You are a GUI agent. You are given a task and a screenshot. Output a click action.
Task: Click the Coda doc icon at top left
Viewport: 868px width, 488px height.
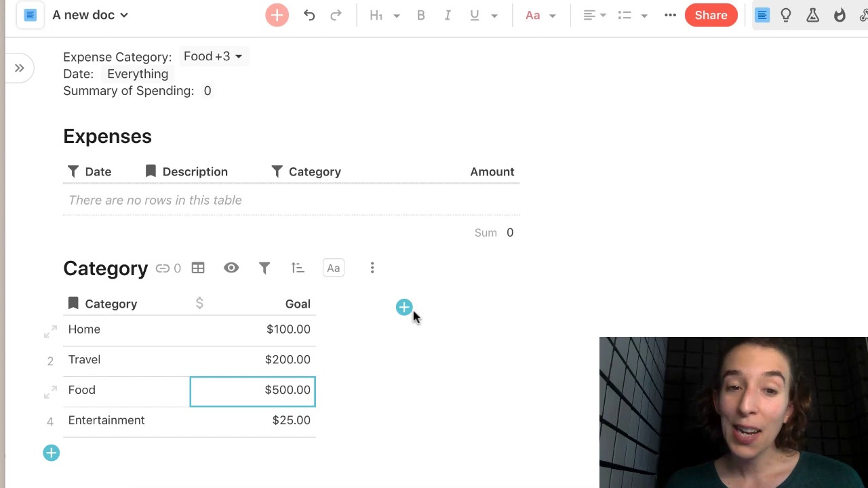tap(30, 15)
